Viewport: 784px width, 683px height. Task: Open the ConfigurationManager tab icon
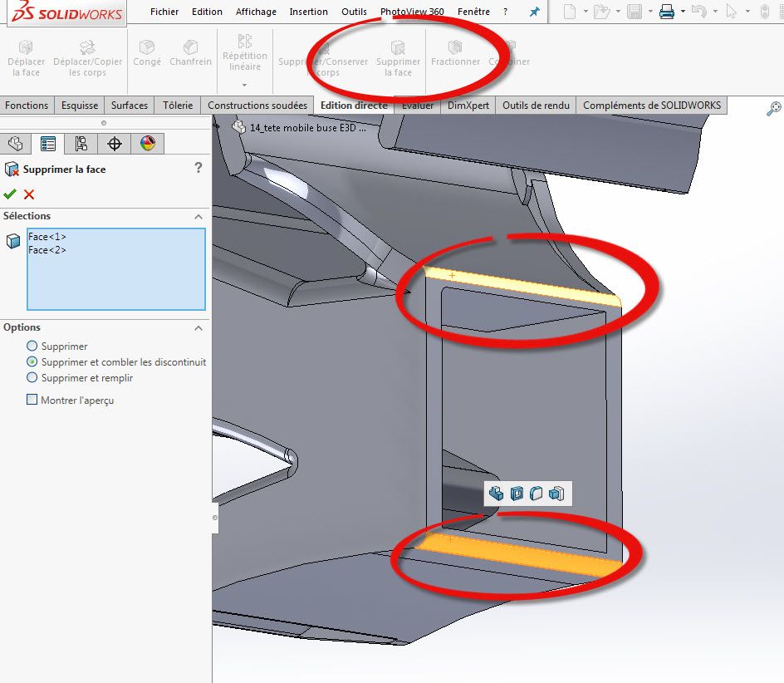pyautogui.click(x=81, y=144)
